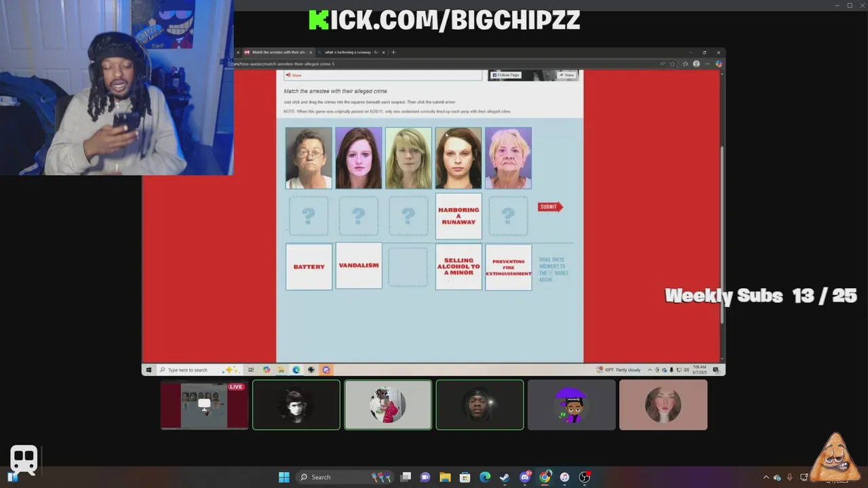Viewport: 868px width, 488px height.
Task: Click the fifth suspect mugshot, the elderly woman
Action: [509, 158]
